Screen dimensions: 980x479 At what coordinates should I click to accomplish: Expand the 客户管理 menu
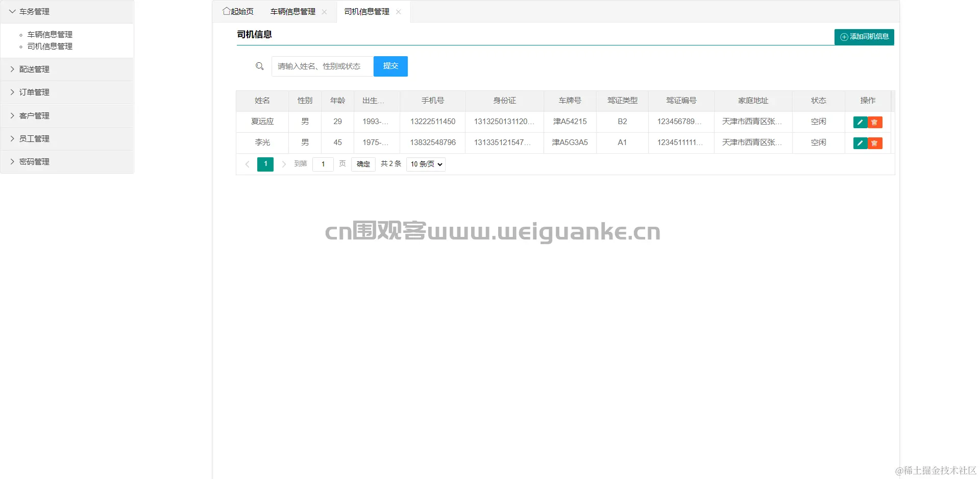tap(67, 116)
